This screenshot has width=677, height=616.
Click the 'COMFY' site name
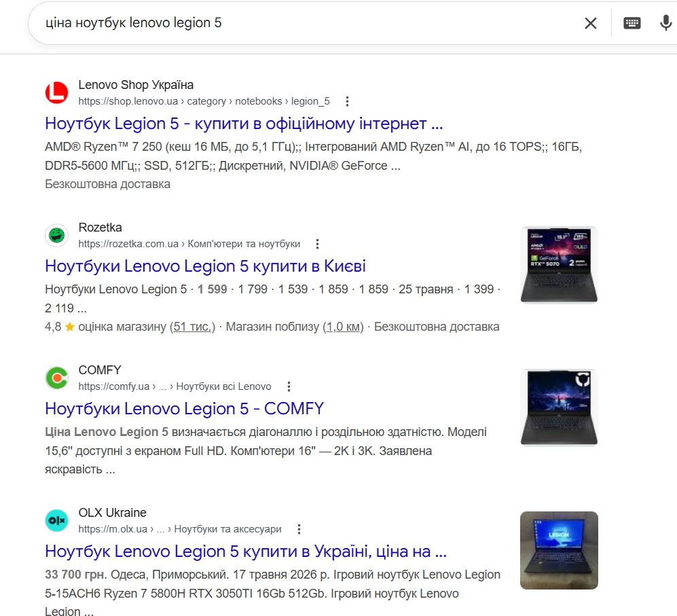point(100,369)
